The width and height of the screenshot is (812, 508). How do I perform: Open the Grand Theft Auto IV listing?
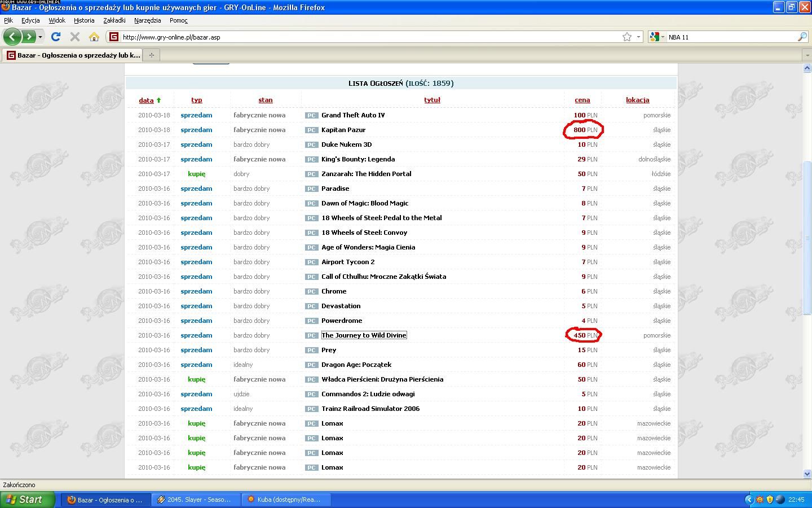point(353,115)
